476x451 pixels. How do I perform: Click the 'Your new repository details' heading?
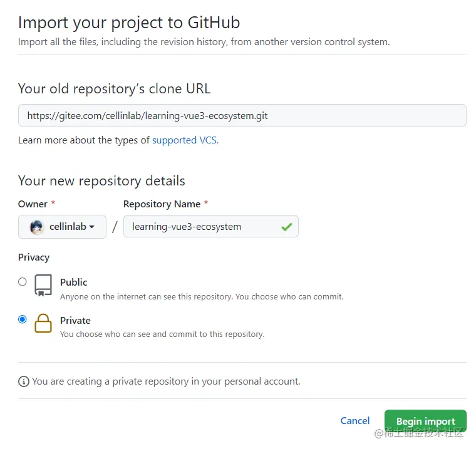101,180
